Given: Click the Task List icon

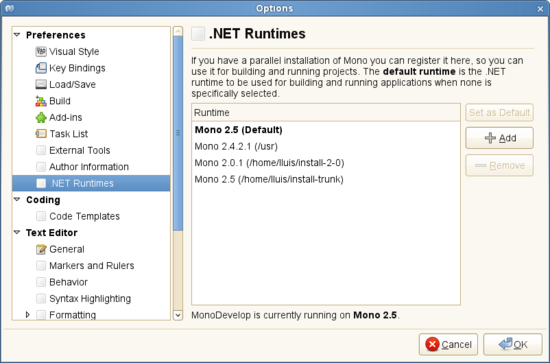Looking at the screenshot, I should click(x=41, y=134).
